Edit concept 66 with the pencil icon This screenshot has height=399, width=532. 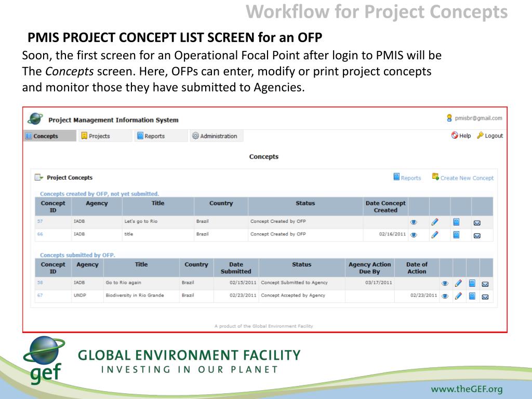[x=435, y=235]
